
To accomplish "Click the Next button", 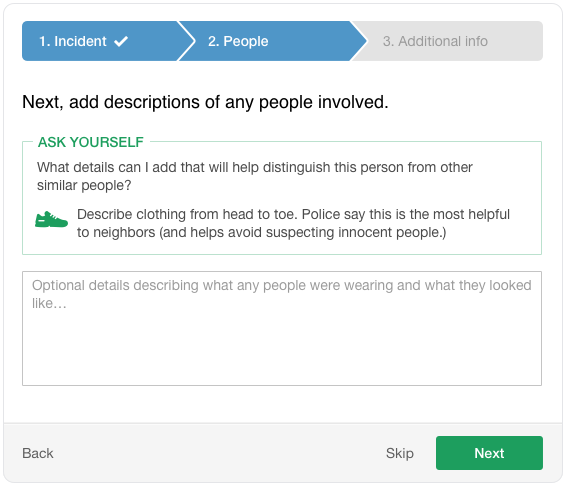I will tap(489, 453).
